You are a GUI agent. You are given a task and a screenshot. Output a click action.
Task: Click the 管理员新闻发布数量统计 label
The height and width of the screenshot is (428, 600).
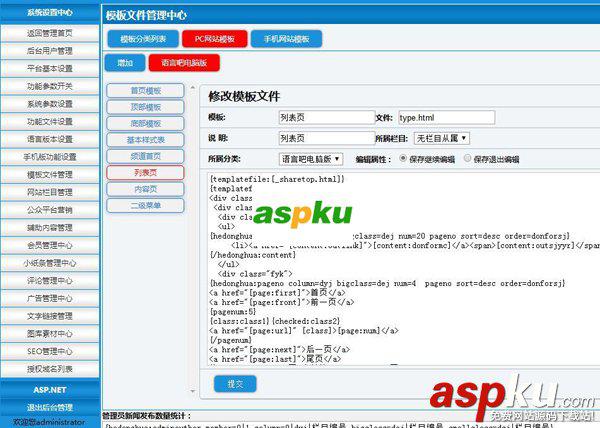(147, 416)
